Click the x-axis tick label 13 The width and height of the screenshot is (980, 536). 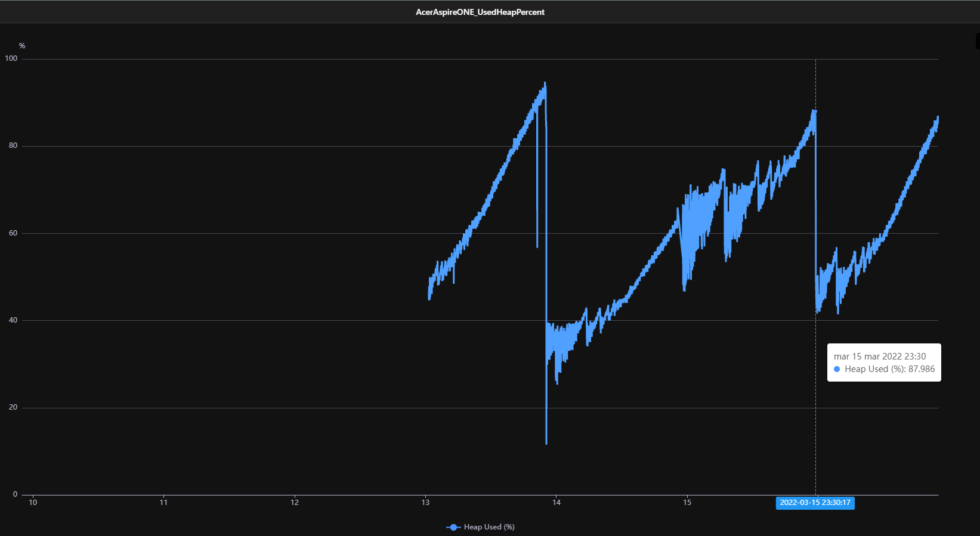(425, 503)
